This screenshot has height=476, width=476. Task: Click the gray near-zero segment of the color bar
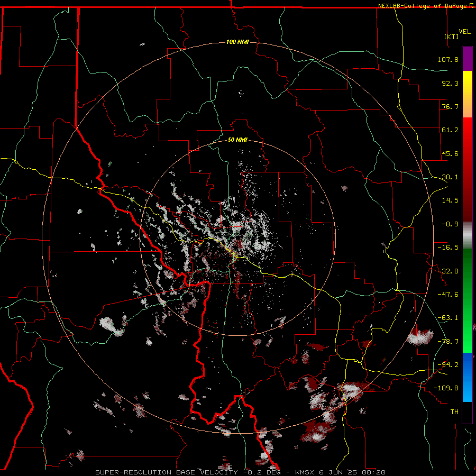467,235
